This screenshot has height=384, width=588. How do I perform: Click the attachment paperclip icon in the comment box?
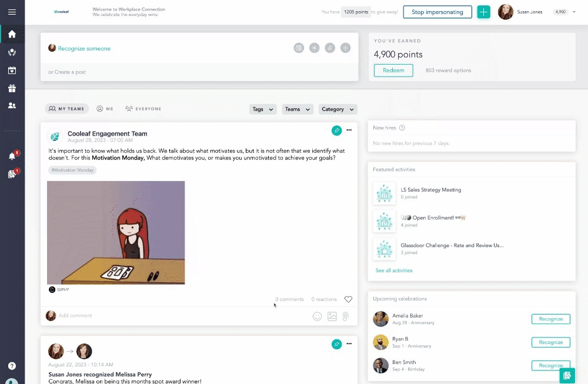(345, 316)
